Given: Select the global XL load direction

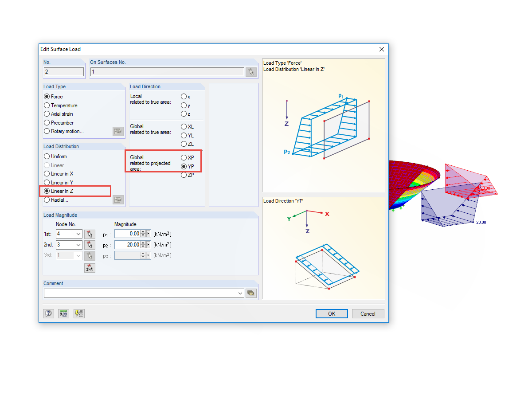Looking at the screenshot, I should tap(183, 126).
